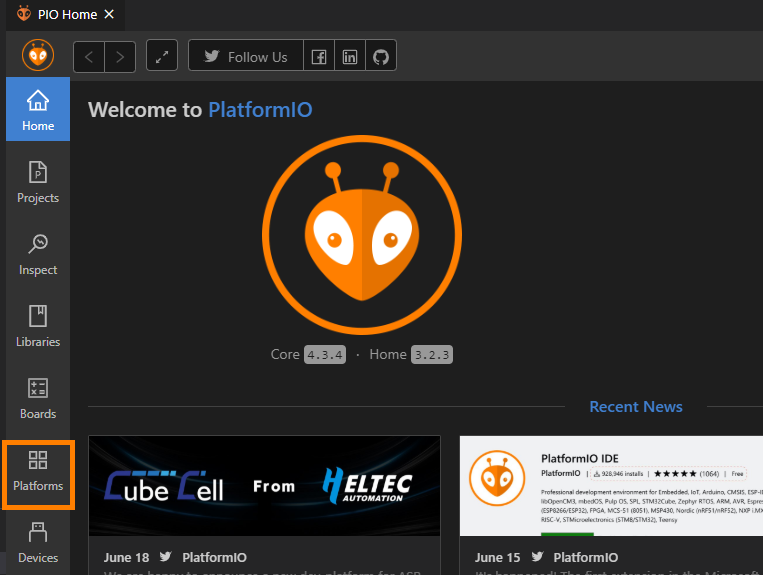Click the Core 4.3.4 version badge
Image resolution: width=763 pixels, height=575 pixels.
pyautogui.click(x=325, y=355)
